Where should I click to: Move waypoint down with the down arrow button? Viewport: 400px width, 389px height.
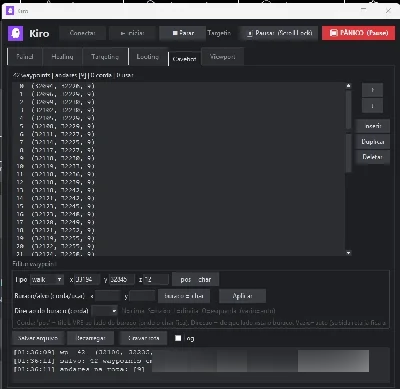pyautogui.click(x=372, y=106)
